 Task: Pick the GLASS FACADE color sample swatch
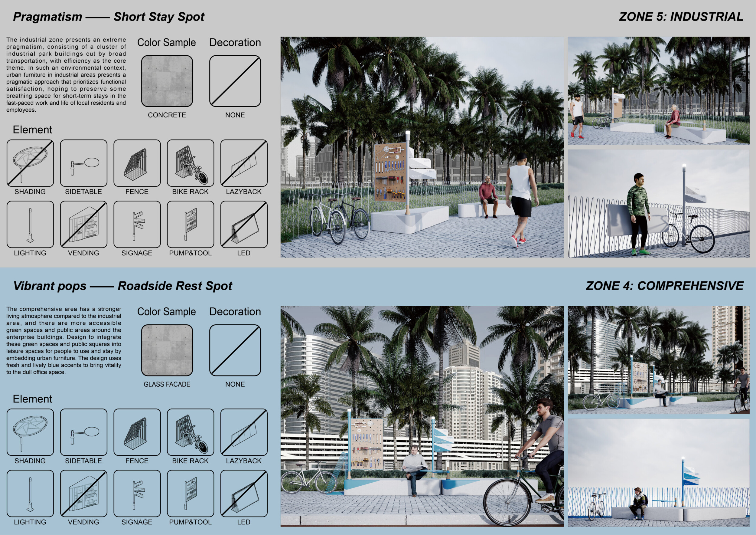coord(167,350)
